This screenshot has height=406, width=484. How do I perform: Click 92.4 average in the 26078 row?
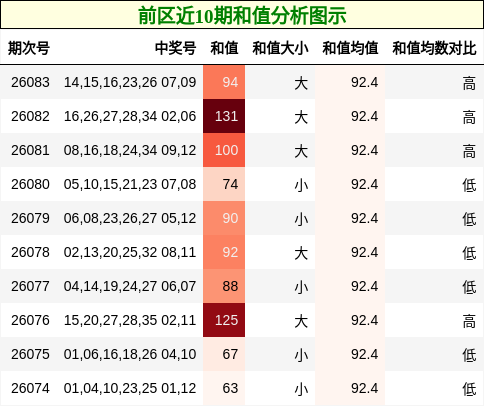[x=364, y=252]
